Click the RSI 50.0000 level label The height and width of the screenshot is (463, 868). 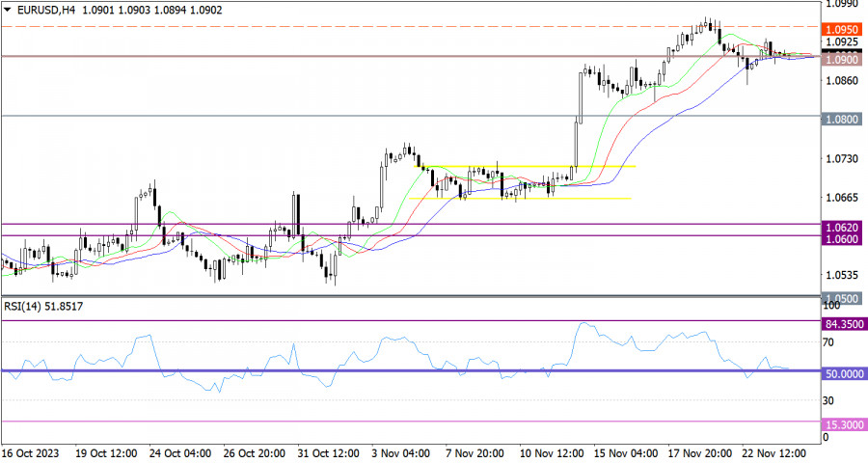click(x=843, y=374)
